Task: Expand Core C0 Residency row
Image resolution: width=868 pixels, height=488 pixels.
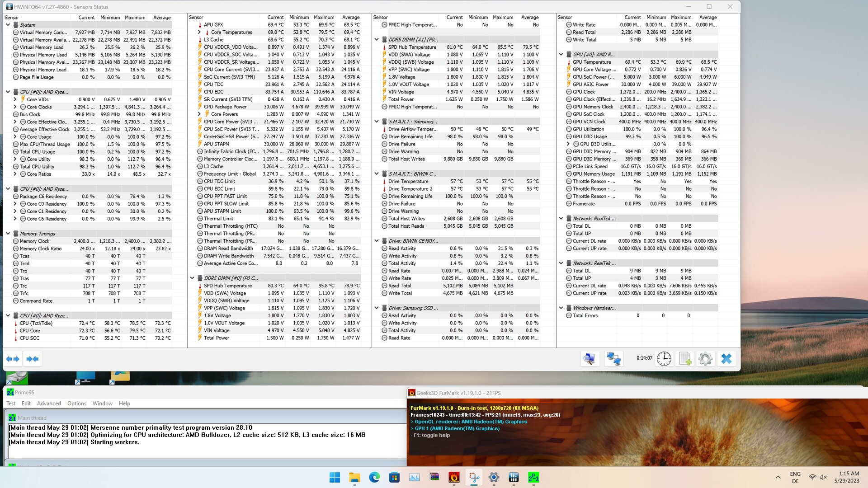Action: [x=15, y=204]
